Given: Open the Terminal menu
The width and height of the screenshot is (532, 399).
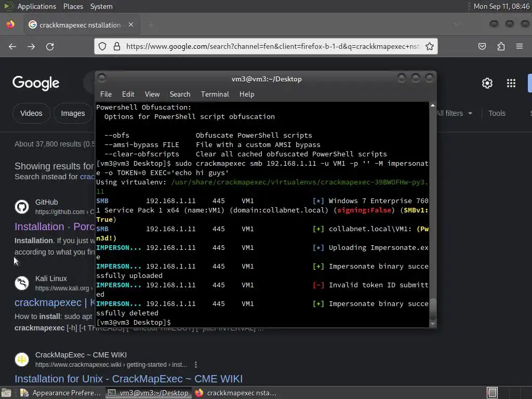Looking at the screenshot, I should (215, 95).
